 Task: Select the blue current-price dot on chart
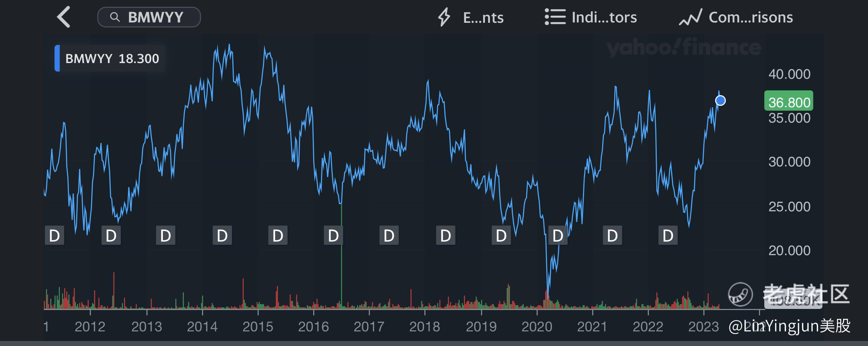click(720, 101)
